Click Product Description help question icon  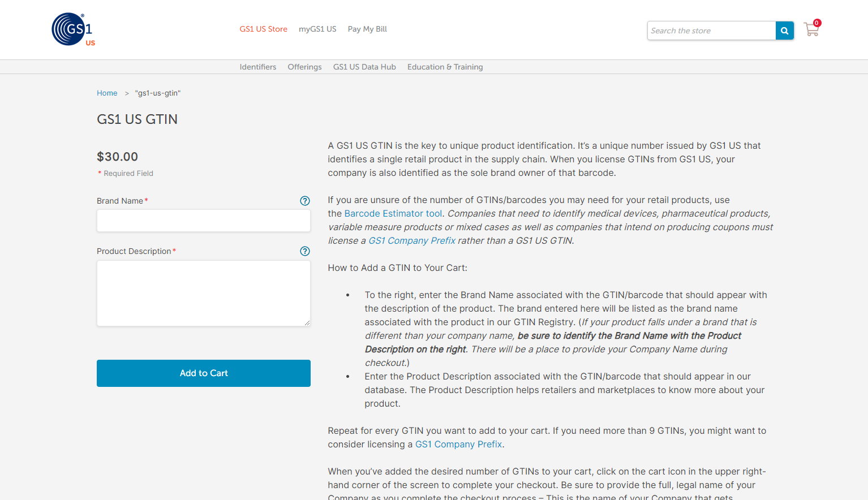pyautogui.click(x=304, y=251)
